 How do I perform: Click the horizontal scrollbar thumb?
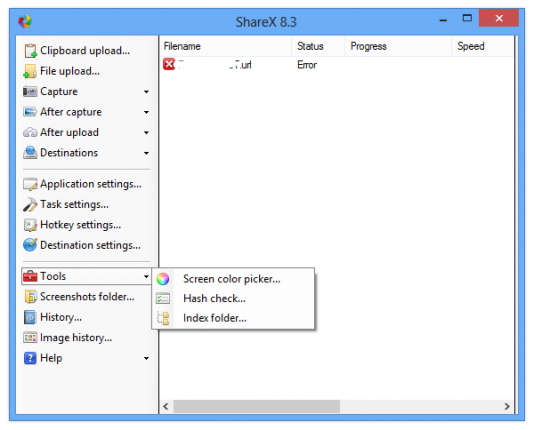256,407
